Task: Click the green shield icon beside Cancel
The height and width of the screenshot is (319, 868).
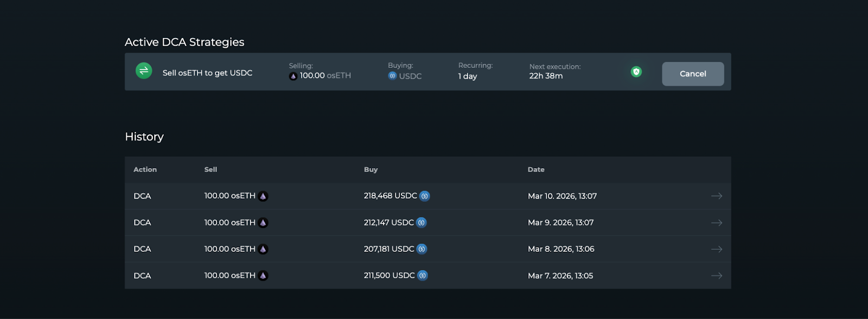Action: pos(636,72)
